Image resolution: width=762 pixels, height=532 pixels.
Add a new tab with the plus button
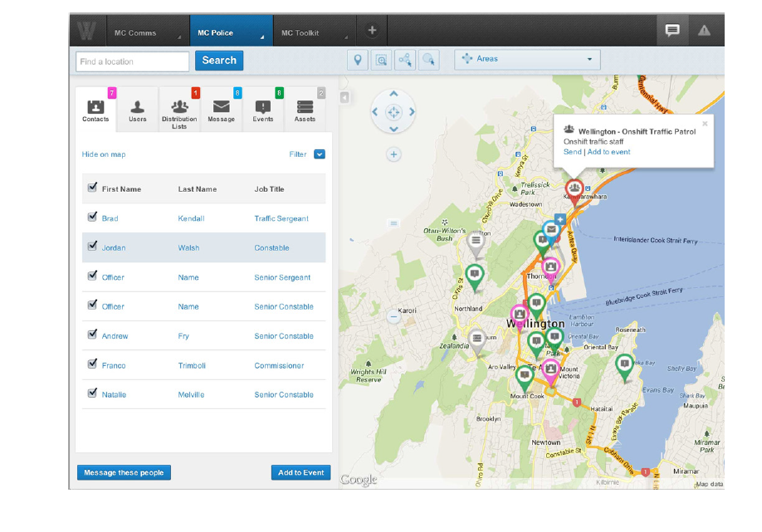(x=372, y=30)
